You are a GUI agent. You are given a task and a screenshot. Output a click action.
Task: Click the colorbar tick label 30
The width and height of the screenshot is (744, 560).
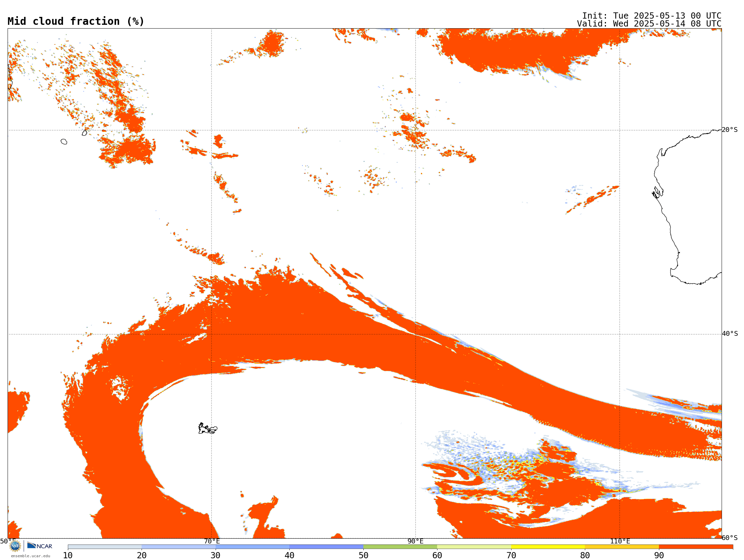[x=216, y=555]
